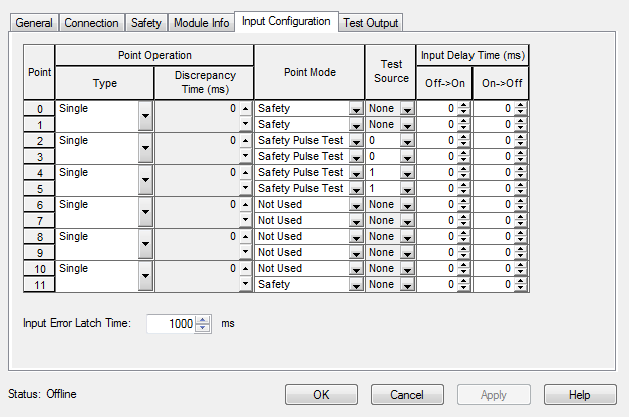This screenshot has height=417, width=629.
Task: Decrease Off->On delay for point 8
Action: pyautogui.click(x=464, y=240)
